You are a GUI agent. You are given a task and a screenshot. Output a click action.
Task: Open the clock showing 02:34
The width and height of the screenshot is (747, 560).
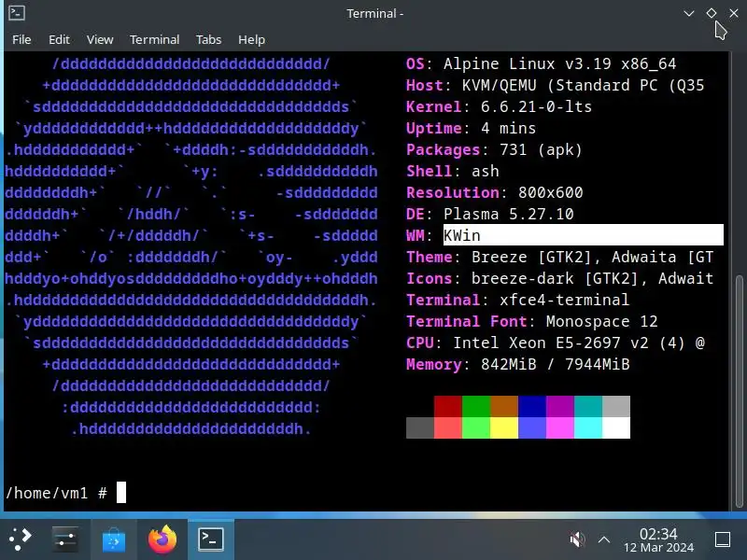coord(658,534)
